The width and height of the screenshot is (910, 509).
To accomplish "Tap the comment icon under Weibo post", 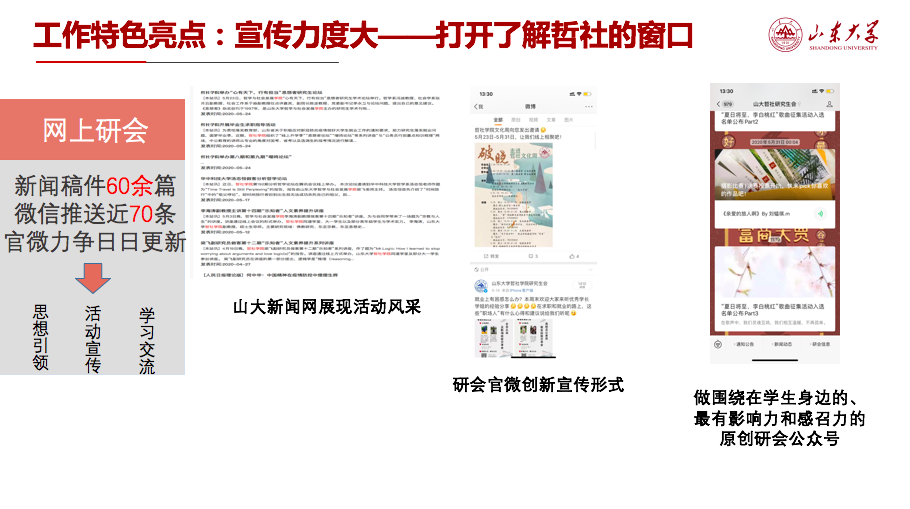I will [533, 256].
